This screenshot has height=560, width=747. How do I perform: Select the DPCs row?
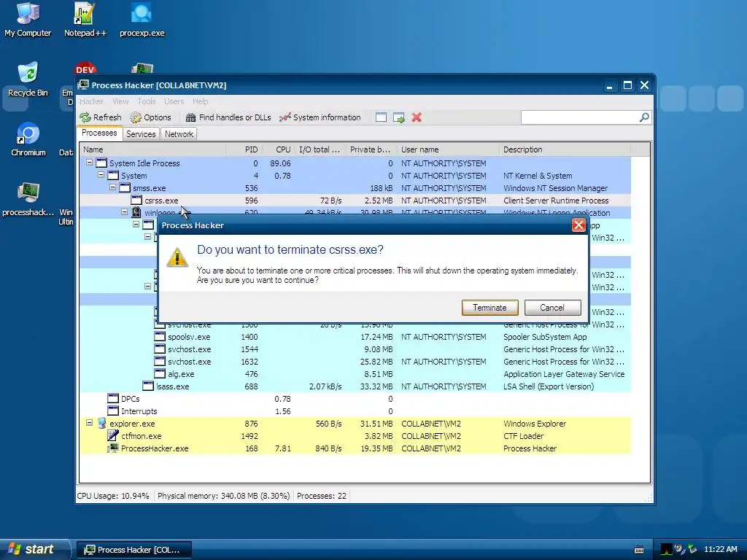(x=355, y=399)
